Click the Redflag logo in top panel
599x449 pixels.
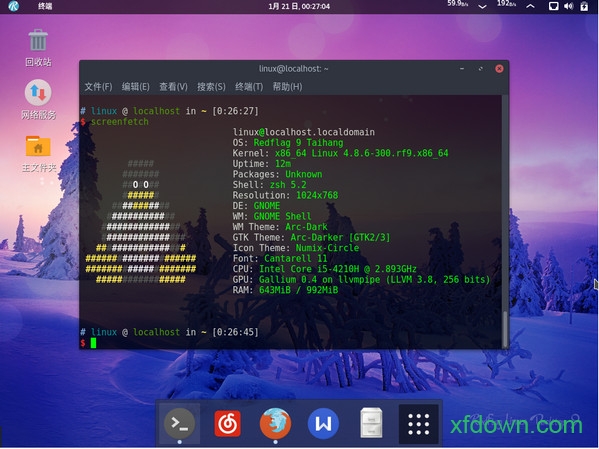13,6
